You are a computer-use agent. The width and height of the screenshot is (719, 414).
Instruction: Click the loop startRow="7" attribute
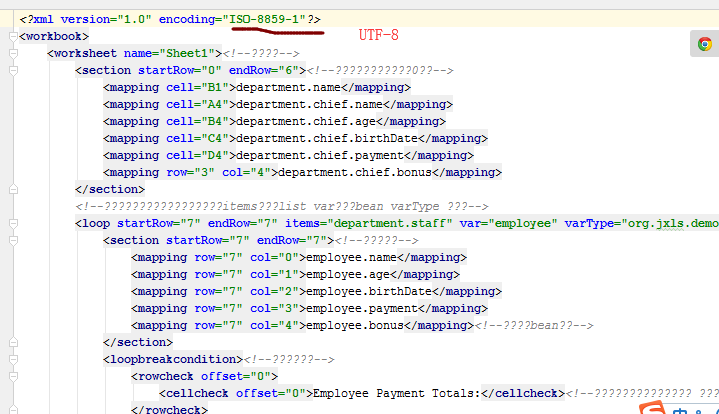coord(159,223)
